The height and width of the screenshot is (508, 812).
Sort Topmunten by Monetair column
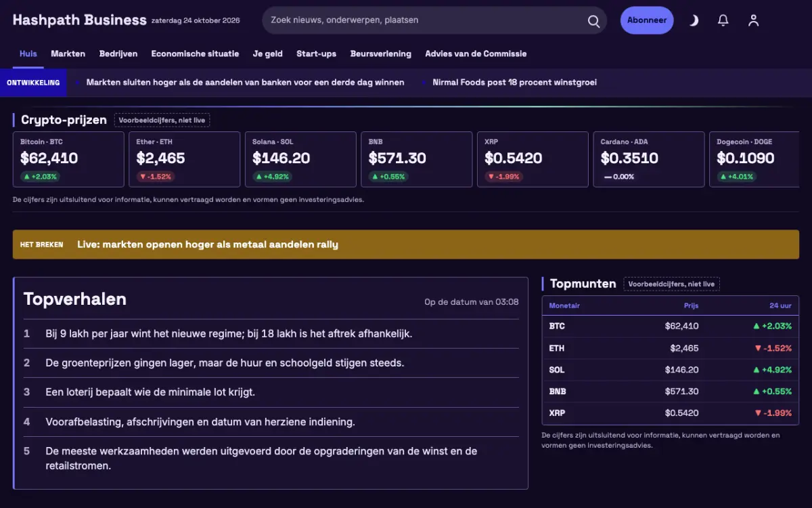pos(564,305)
